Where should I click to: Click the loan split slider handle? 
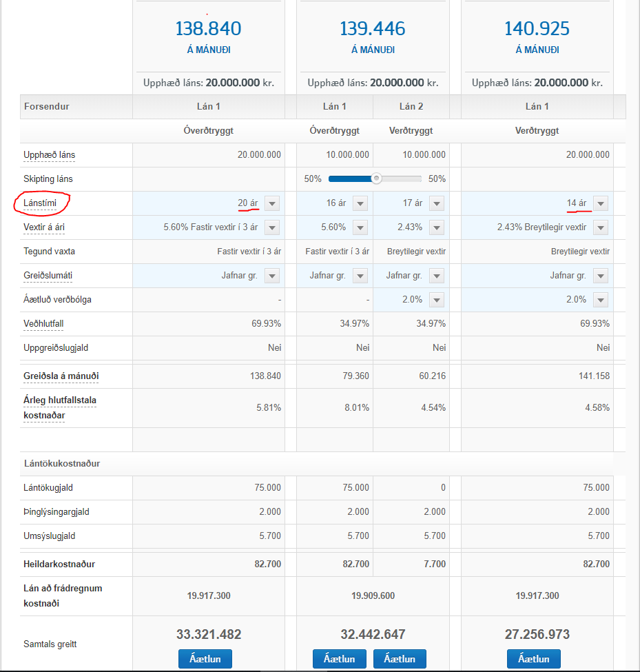tap(376, 179)
